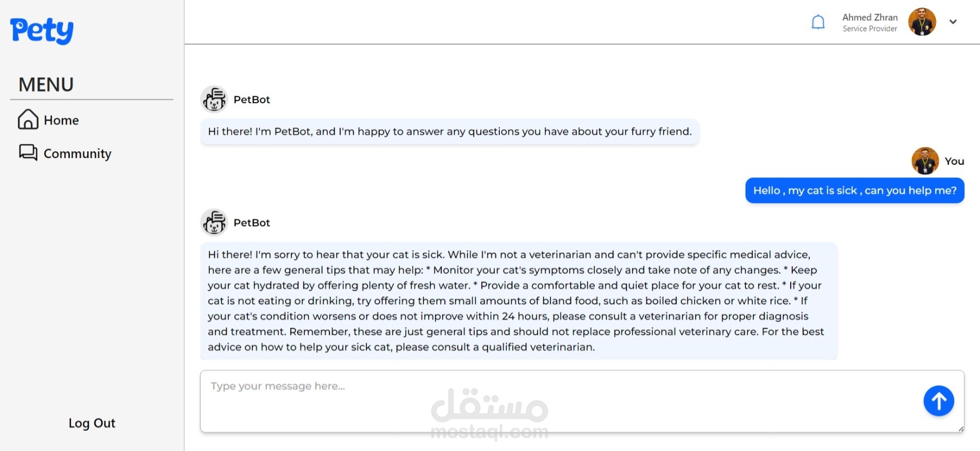Click PetBot's long cat advice reply
The width and height of the screenshot is (980, 451).
[x=519, y=301]
